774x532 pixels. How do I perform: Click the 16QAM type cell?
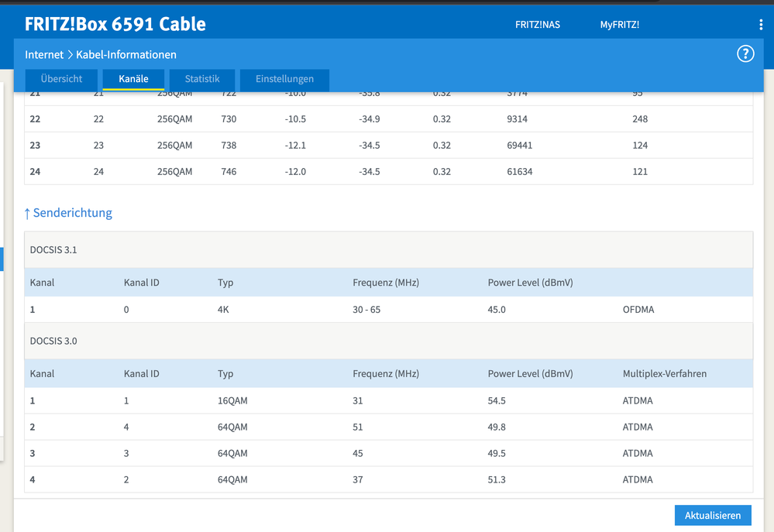tap(232, 401)
